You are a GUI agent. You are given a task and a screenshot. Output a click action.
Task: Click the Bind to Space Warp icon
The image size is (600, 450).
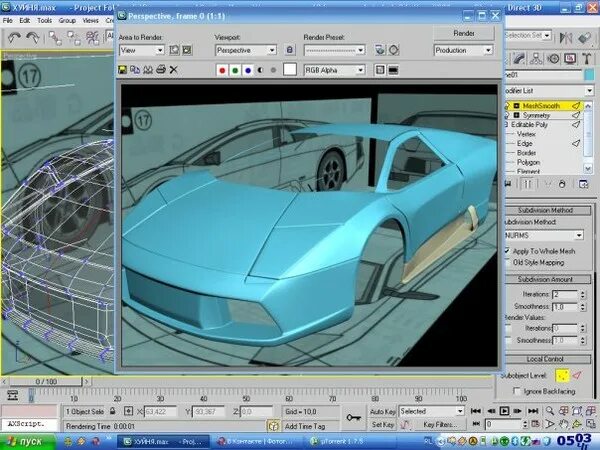coord(92,38)
